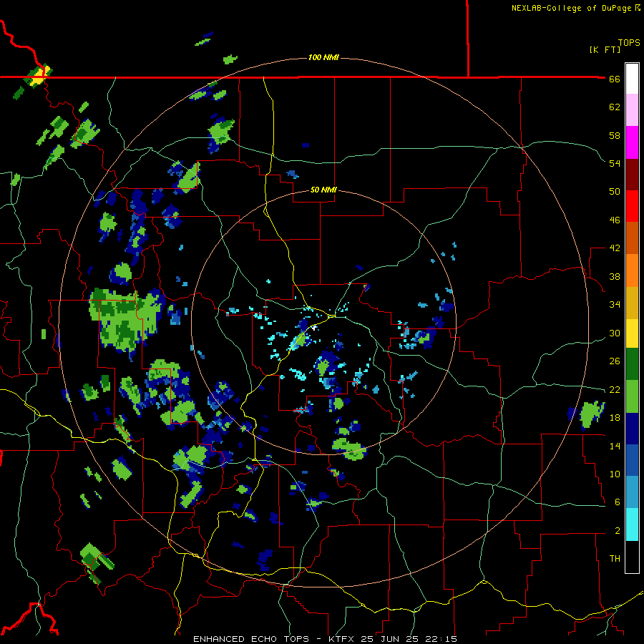Click the white swatch atop the legend
The height and width of the screenshot is (644, 644).
click(x=632, y=79)
